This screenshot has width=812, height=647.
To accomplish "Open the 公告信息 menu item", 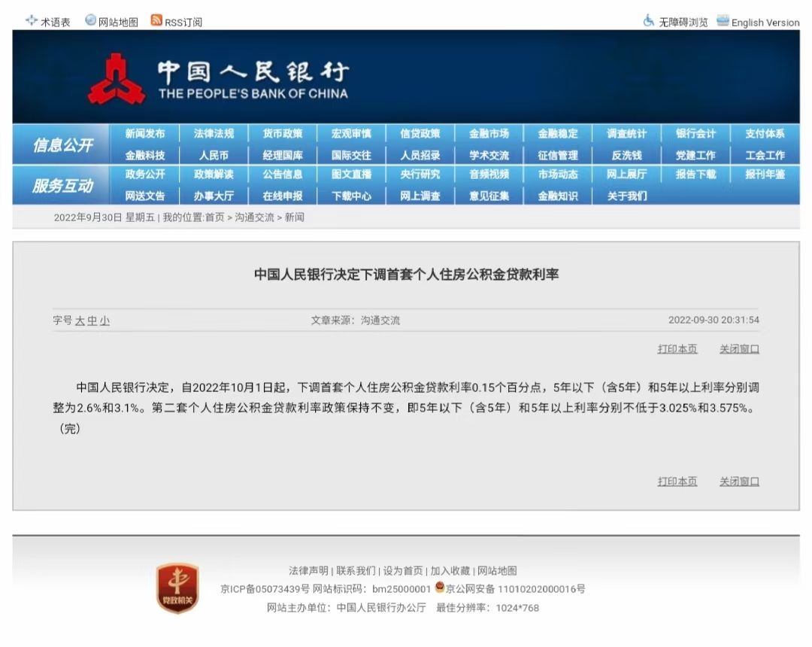I will pos(283,174).
